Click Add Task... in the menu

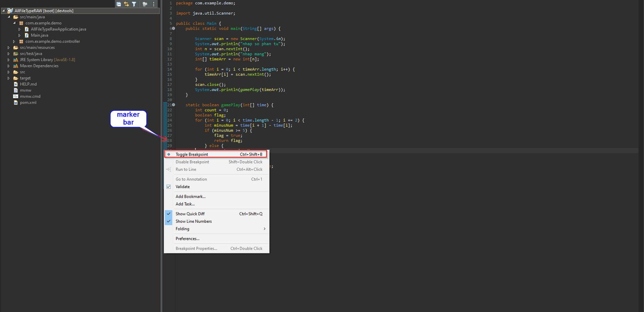[x=185, y=204]
